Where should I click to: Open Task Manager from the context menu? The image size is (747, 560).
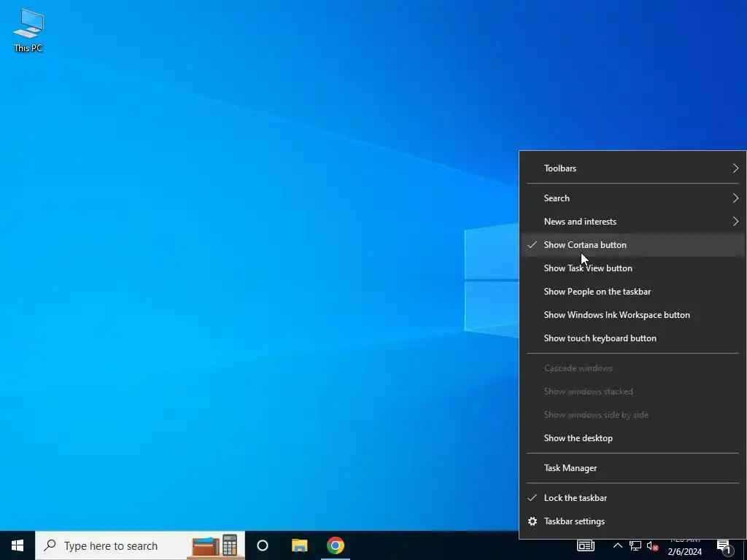pyautogui.click(x=632, y=468)
